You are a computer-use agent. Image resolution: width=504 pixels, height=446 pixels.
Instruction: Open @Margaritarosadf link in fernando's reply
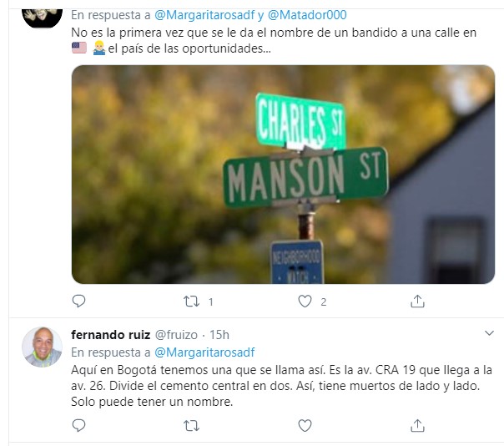[x=204, y=352]
